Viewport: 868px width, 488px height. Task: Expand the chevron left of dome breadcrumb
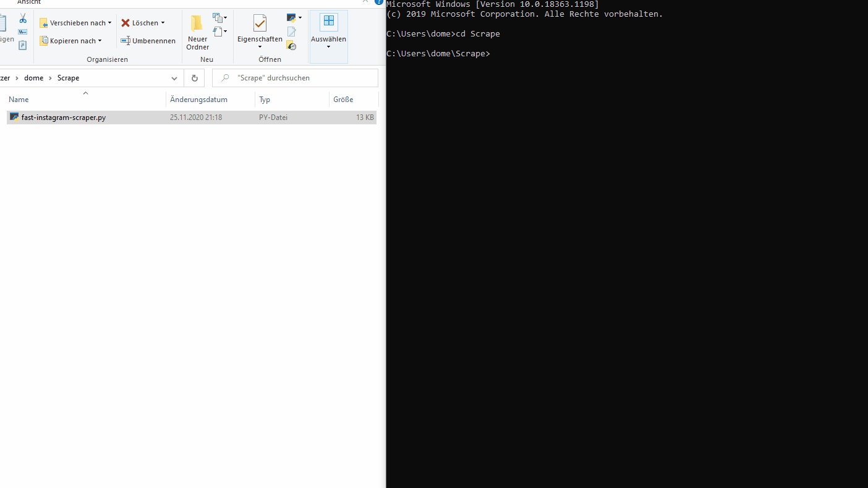[x=17, y=78]
